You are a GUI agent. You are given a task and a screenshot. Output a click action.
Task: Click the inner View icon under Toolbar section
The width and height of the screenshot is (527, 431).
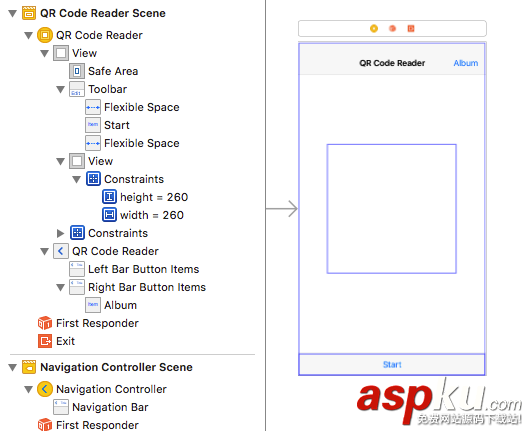[x=77, y=161]
